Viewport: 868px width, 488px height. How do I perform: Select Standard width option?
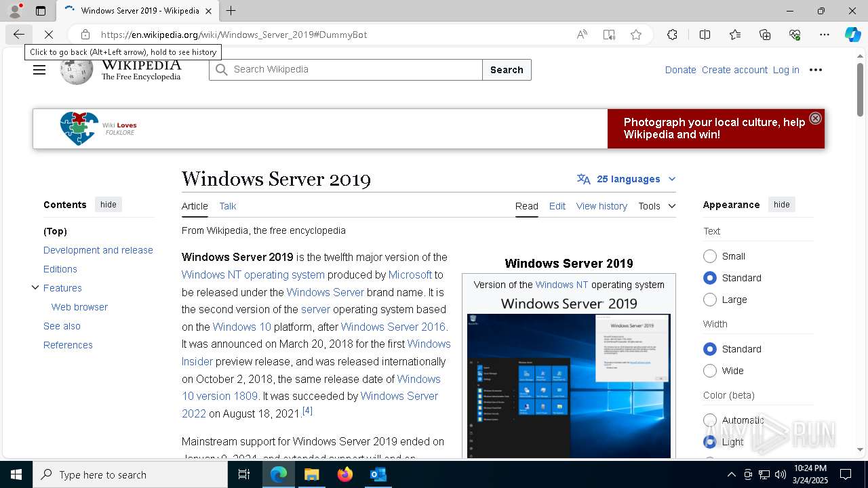pos(710,349)
